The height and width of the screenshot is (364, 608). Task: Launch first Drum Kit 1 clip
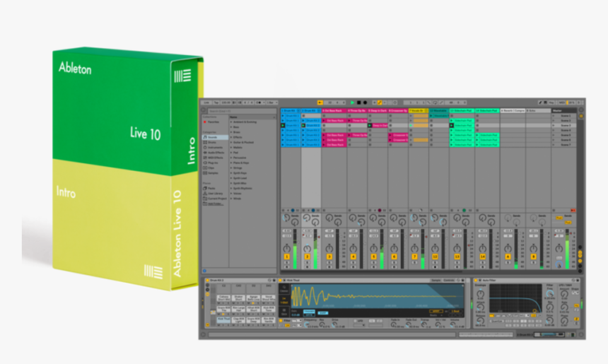(x=283, y=116)
